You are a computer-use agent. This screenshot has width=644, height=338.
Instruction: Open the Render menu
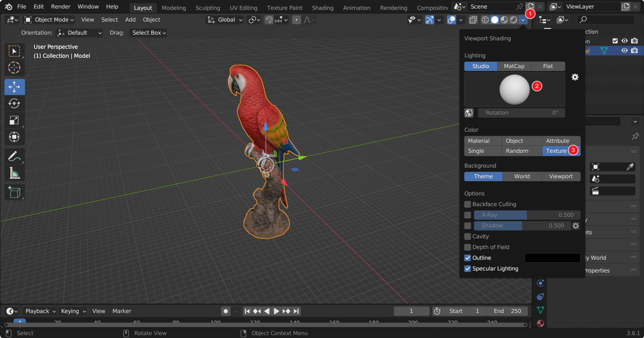pyautogui.click(x=60, y=6)
